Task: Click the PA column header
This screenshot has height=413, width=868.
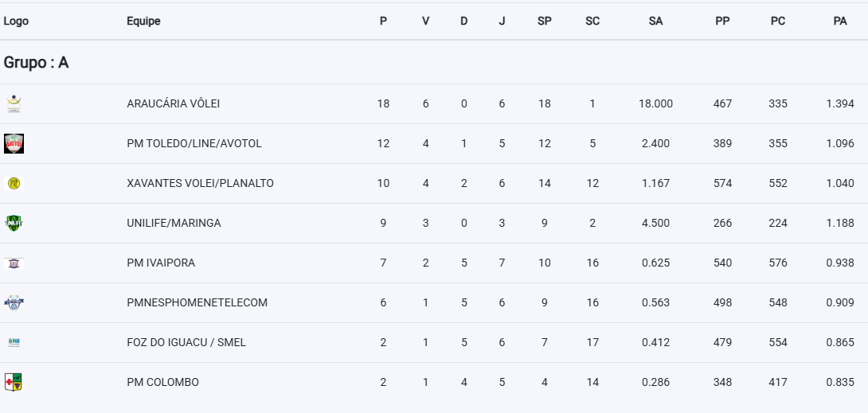Action: click(840, 21)
